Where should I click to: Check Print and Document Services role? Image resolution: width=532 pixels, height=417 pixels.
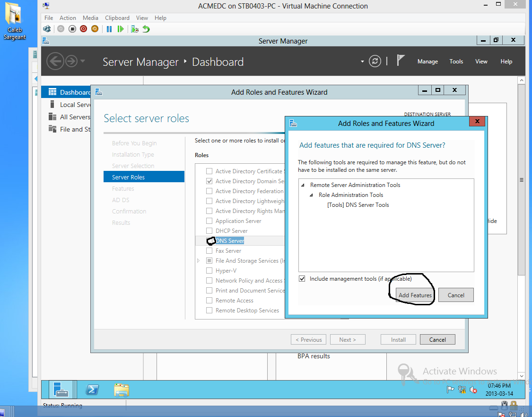click(209, 291)
